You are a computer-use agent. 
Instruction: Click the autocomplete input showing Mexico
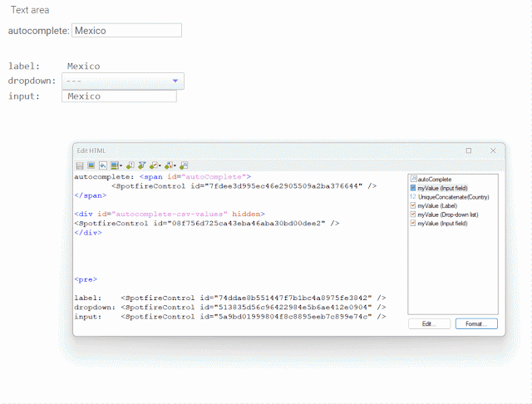(x=126, y=30)
